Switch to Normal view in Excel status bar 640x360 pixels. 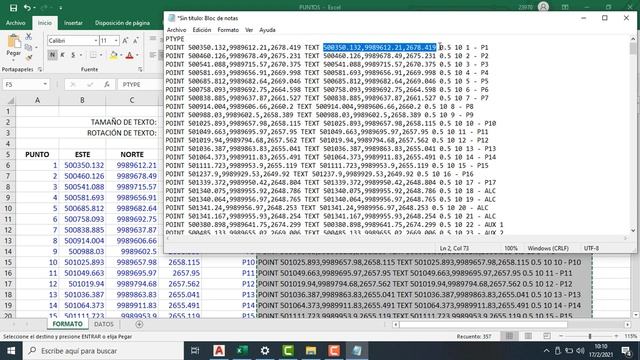tap(509, 336)
